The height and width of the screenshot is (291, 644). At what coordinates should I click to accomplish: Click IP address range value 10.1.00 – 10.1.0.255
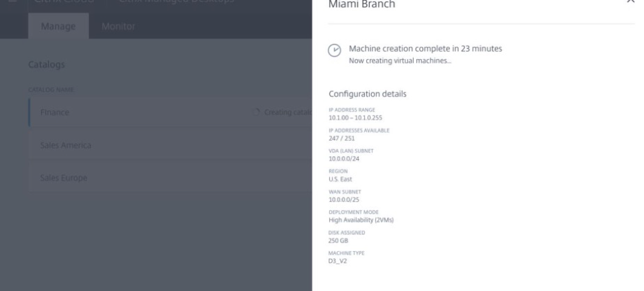(x=355, y=118)
